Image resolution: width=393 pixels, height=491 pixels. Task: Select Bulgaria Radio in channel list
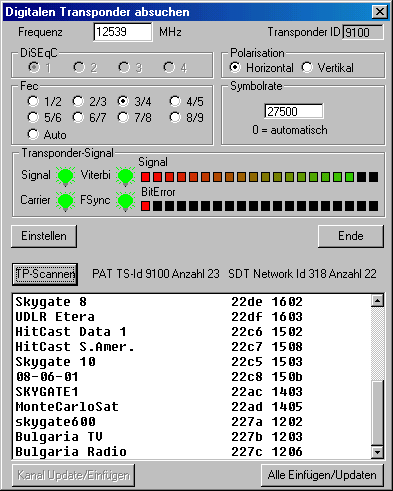192,452
